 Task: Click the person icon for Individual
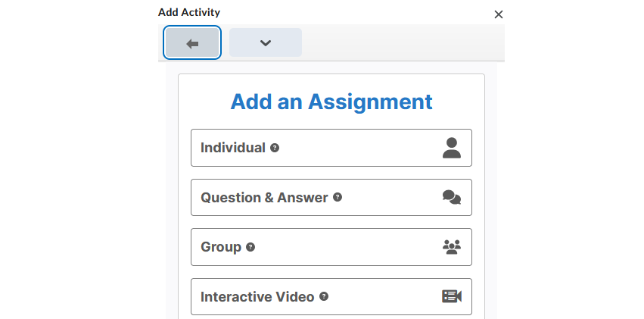(451, 148)
